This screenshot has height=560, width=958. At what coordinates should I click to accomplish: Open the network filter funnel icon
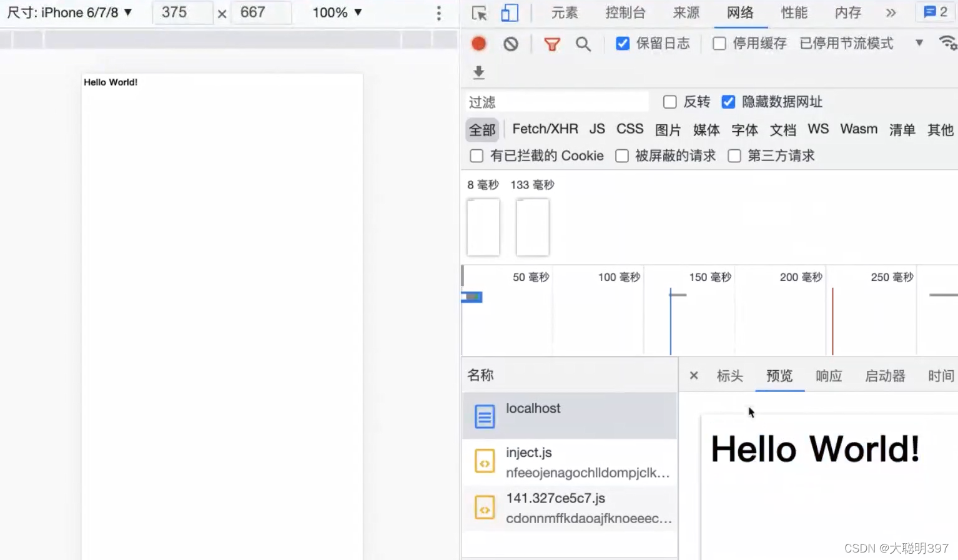tap(551, 44)
